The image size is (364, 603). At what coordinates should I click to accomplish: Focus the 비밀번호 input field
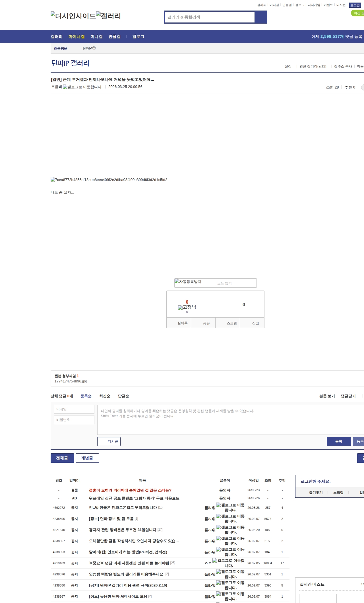pos(74,420)
